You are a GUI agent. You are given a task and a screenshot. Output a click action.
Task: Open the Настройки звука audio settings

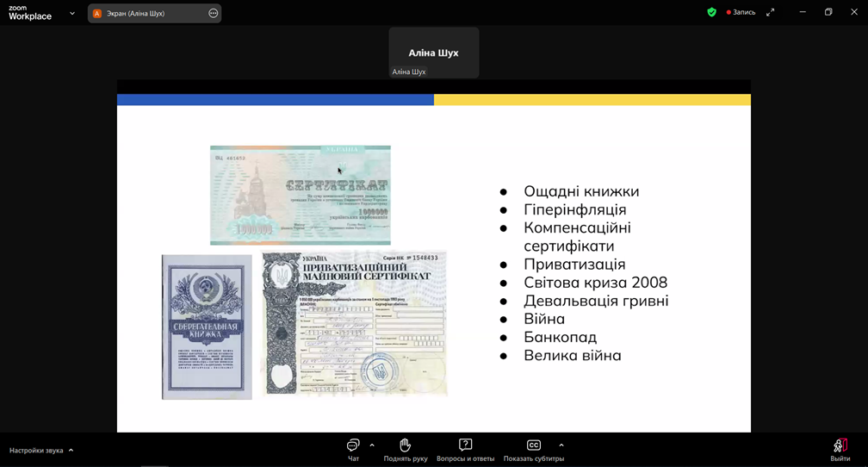pyautogui.click(x=36, y=451)
